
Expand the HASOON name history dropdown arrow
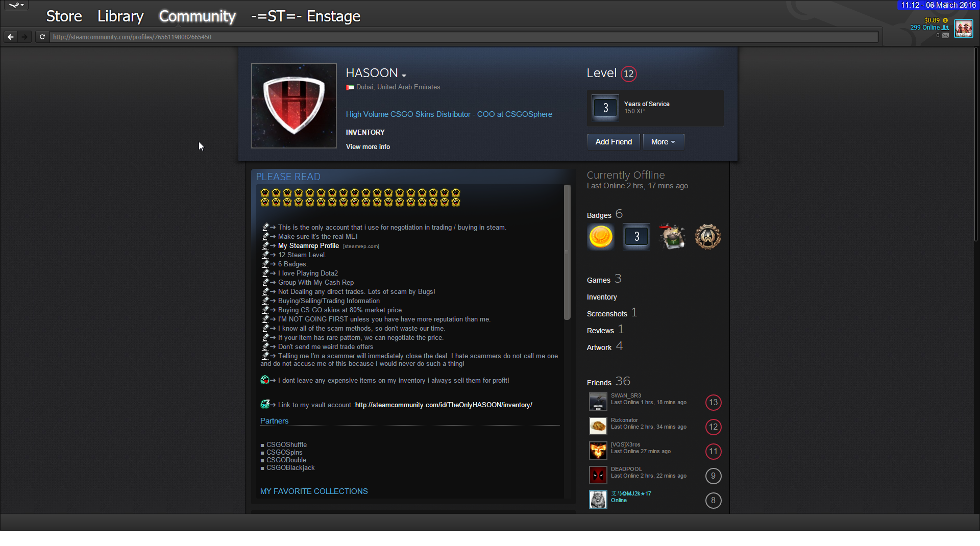click(x=404, y=76)
